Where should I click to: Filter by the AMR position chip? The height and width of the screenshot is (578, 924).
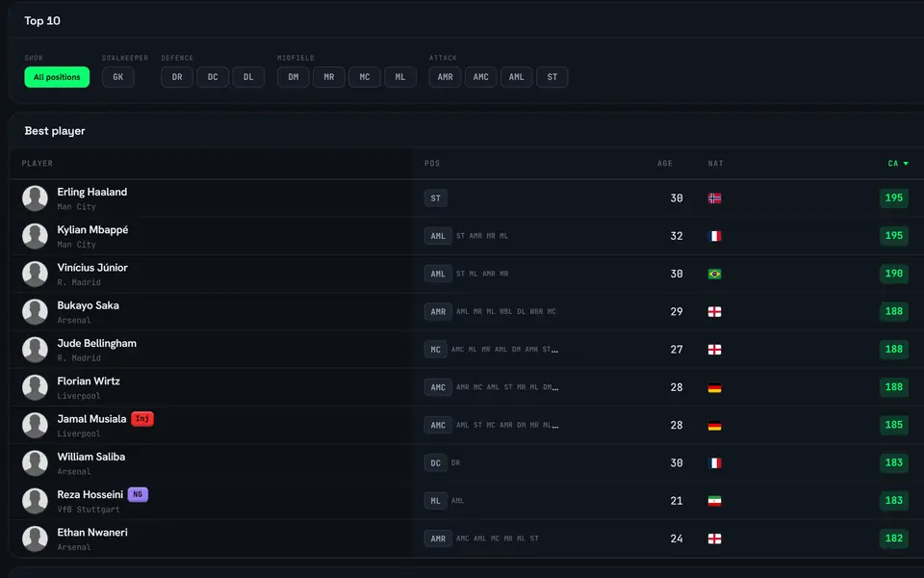coord(445,77)
